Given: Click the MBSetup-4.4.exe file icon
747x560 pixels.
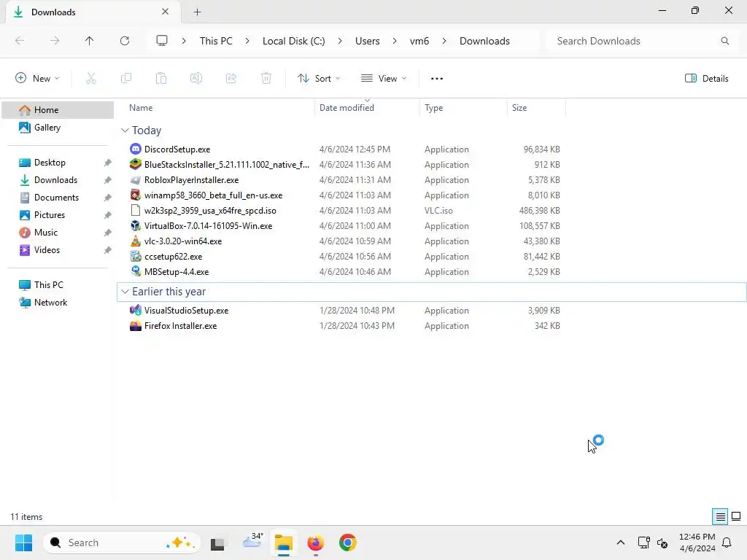Looking at the screenshot, I should point(136,271).
